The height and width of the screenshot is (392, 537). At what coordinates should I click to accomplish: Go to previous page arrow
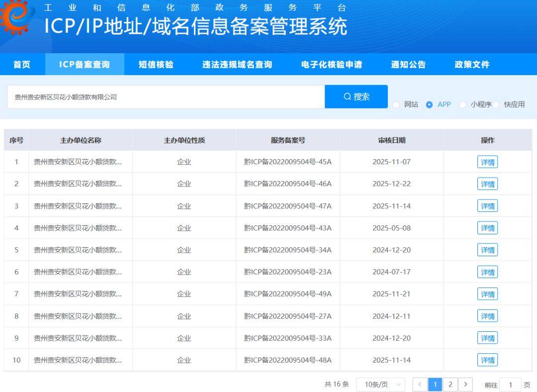pyautogui.click(x=420, y=385)
